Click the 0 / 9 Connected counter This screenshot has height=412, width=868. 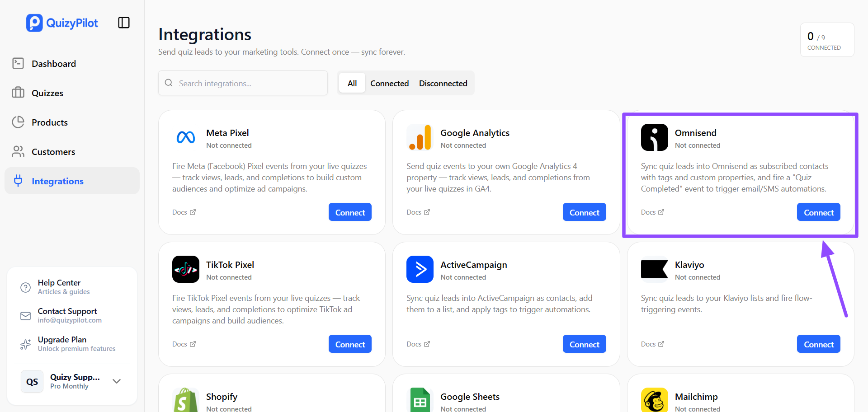pyautogui.click(x=827, y=40)
